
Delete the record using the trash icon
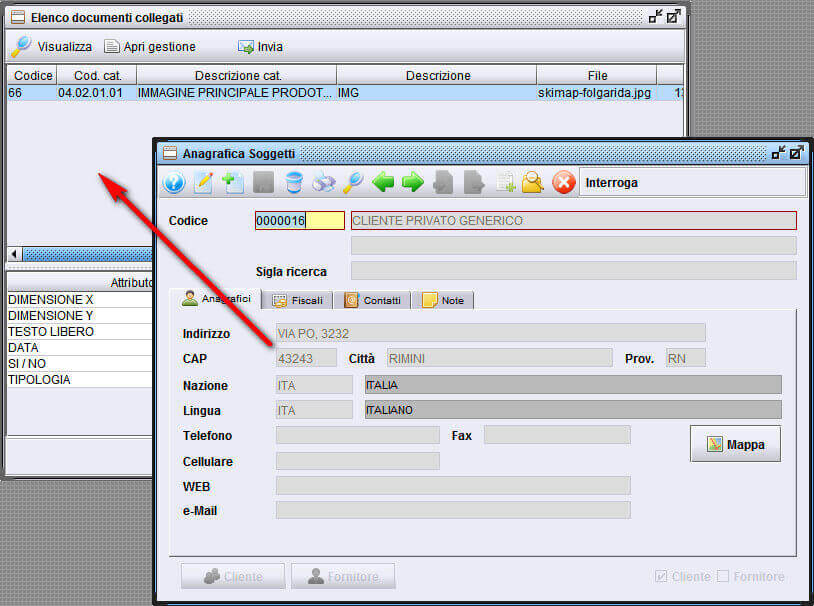(x=292, y=183)
